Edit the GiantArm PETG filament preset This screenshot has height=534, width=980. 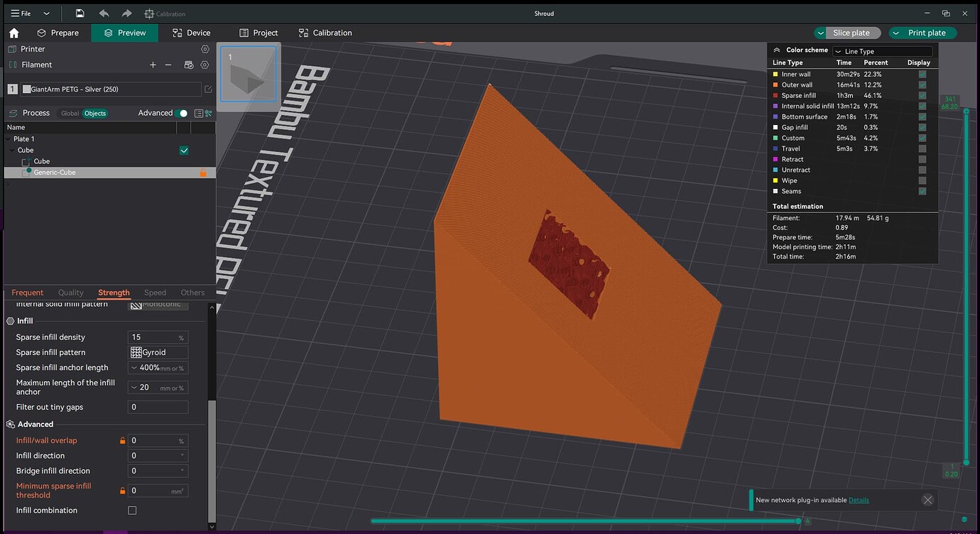(208, 89)
